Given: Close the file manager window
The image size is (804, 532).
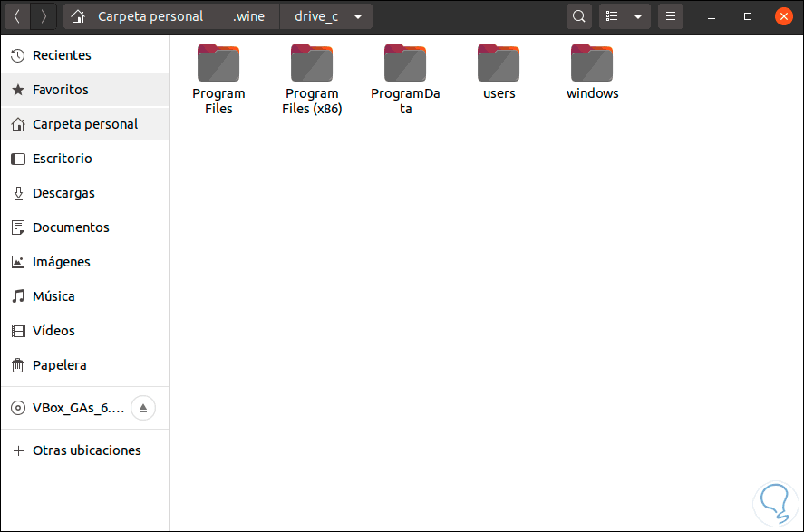Looking at the screenshot, I should [783, 16].
